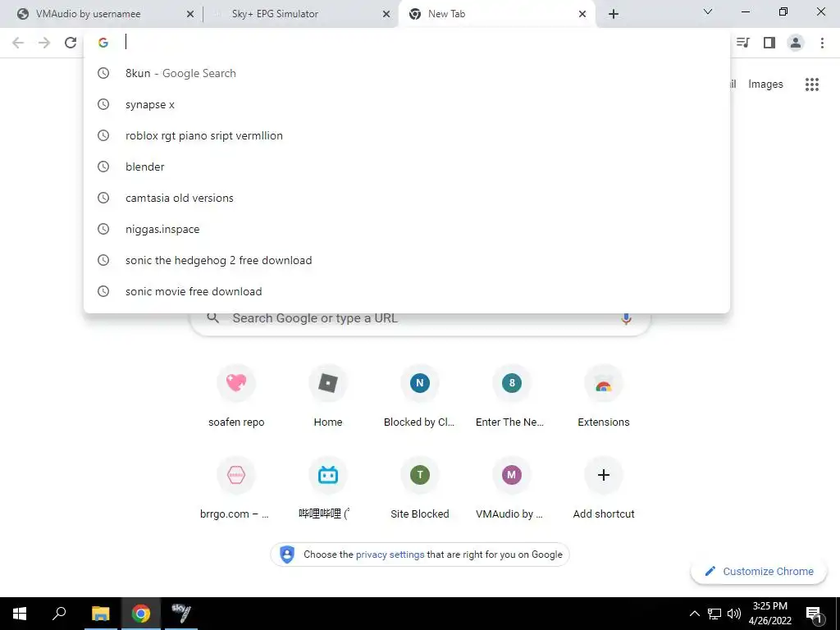Image resolution: width=840 pixels, height=630 pixels.
Task: Open the 'VMAudio by ...' shortcut tile
Action: tap(512, 489)
